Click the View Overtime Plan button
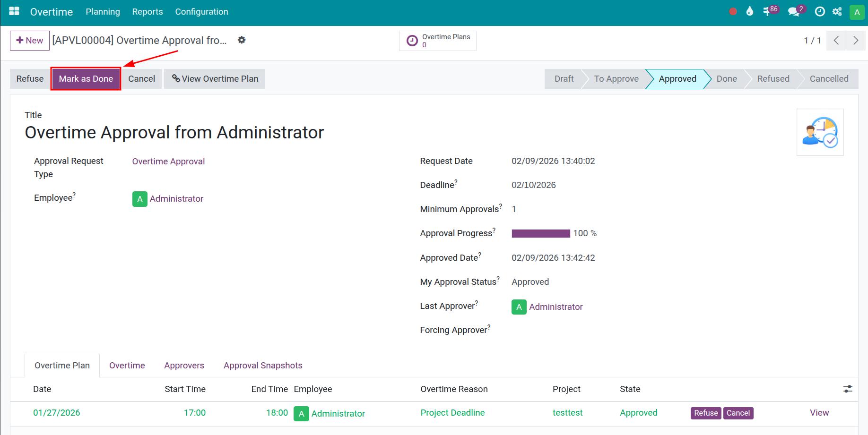Viewport: 868px width, 435px height. 215,79
